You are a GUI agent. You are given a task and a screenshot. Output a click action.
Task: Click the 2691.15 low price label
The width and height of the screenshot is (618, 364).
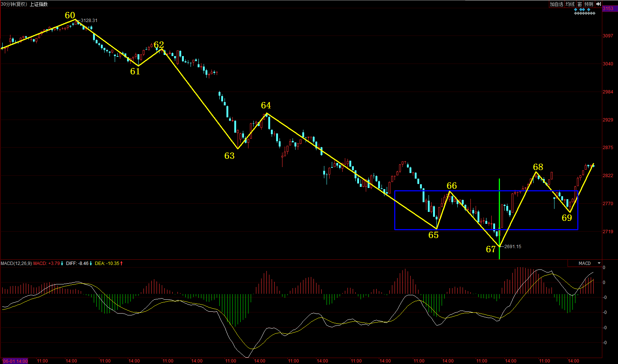coord(513,247)
